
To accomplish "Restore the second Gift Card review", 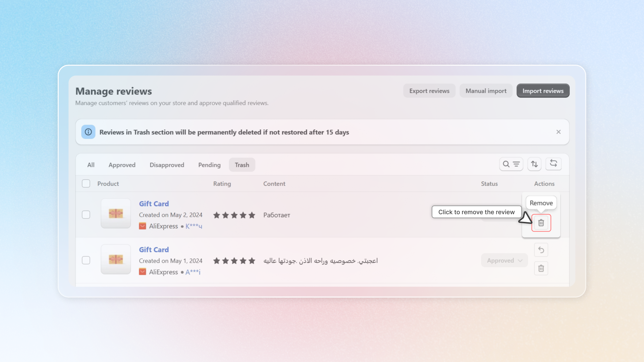I will pyautogui.click(x=541, y=250).
